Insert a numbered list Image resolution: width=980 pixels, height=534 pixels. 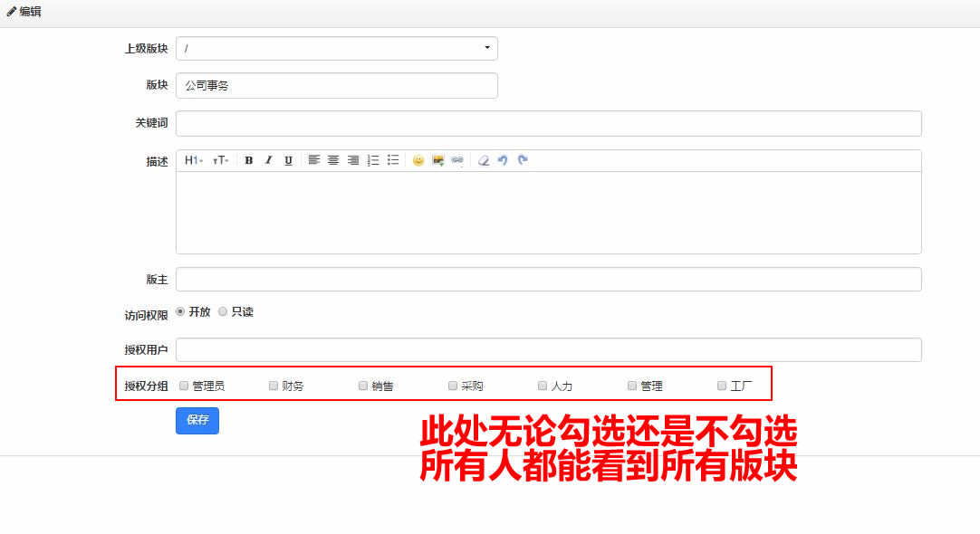tap(373, 160)
